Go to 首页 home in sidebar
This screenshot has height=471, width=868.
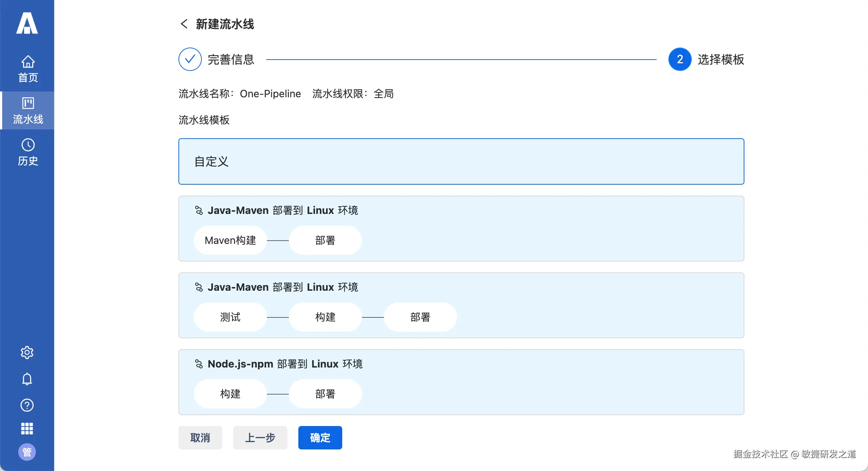click(x=28, y=69)
